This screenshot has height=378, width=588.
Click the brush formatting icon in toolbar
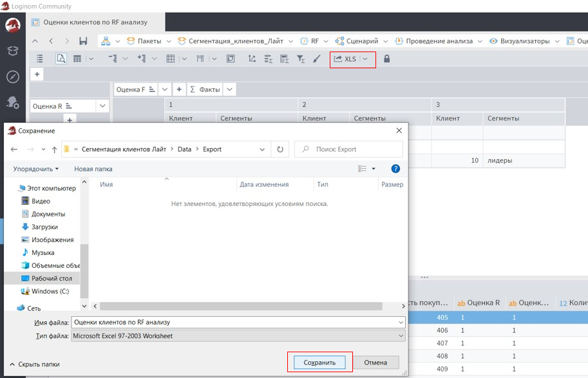click(317, 59)
